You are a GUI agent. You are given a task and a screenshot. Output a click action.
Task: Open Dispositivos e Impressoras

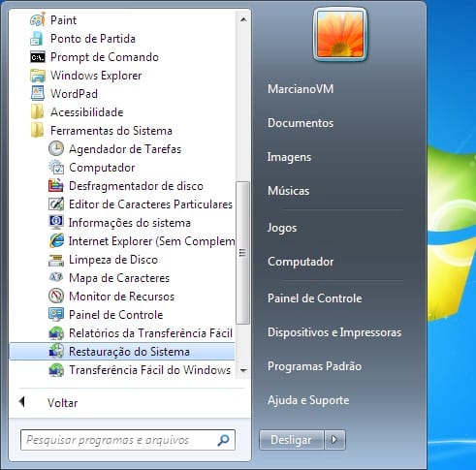click(x=334, y=332)
